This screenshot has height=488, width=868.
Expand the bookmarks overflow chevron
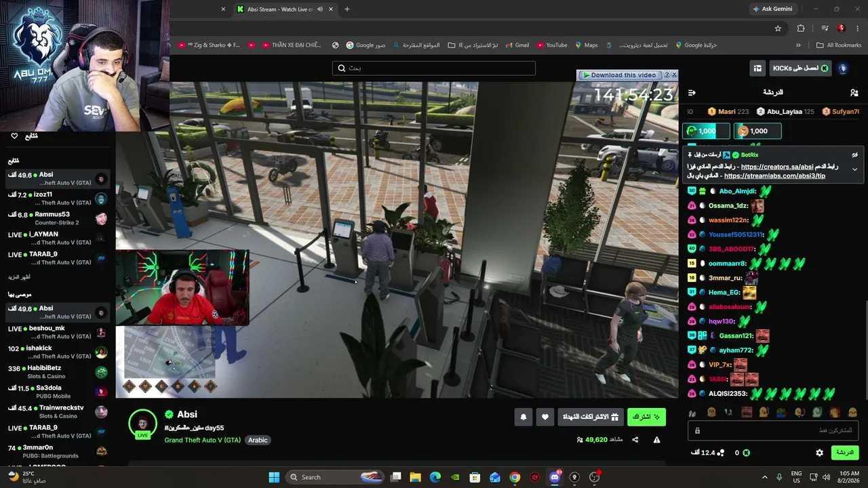[x=798, y=45]
